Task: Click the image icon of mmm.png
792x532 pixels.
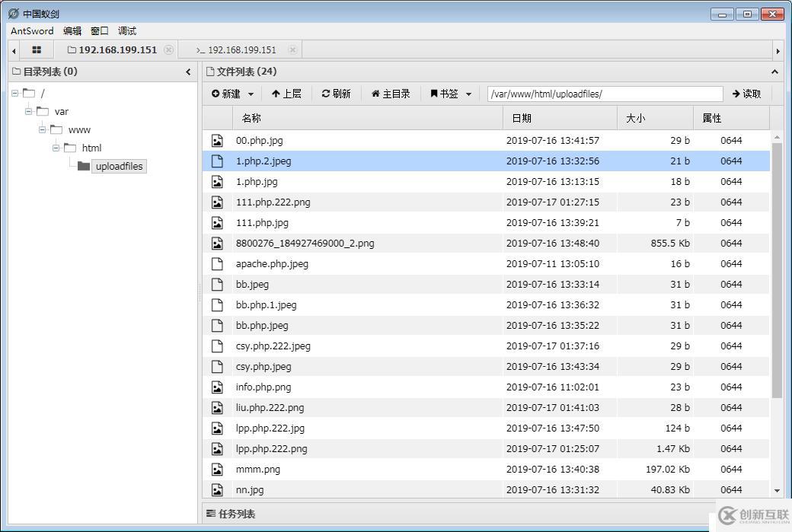Action: [217, 470]
